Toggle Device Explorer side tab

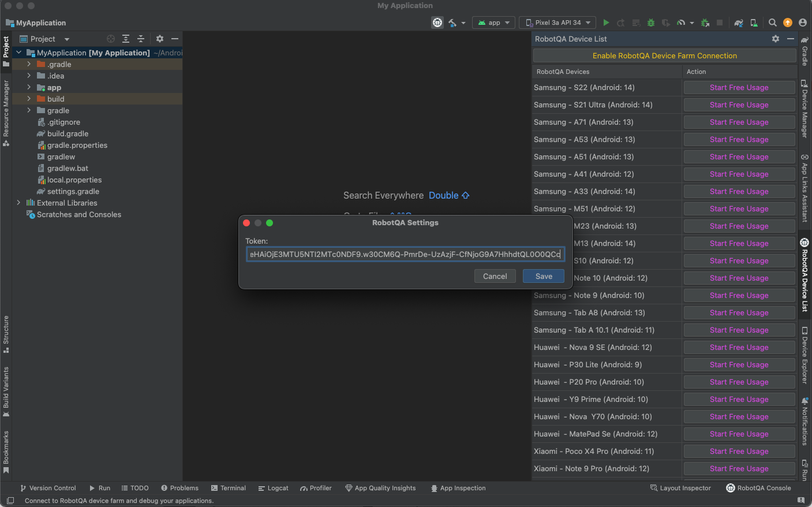tap(804, 356)
